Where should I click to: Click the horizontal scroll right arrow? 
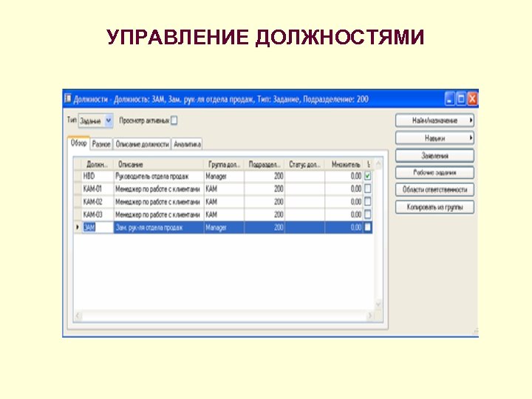[x=370, y=316]
